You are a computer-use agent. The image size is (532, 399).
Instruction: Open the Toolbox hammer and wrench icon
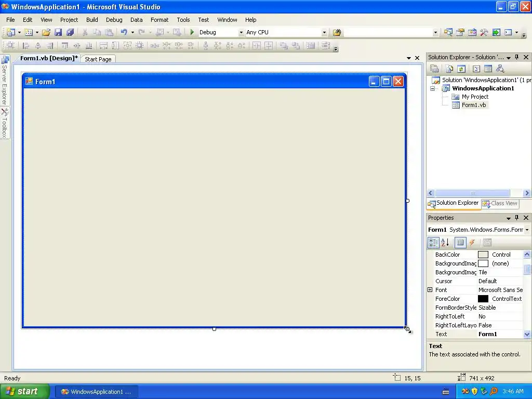point(484,32)
